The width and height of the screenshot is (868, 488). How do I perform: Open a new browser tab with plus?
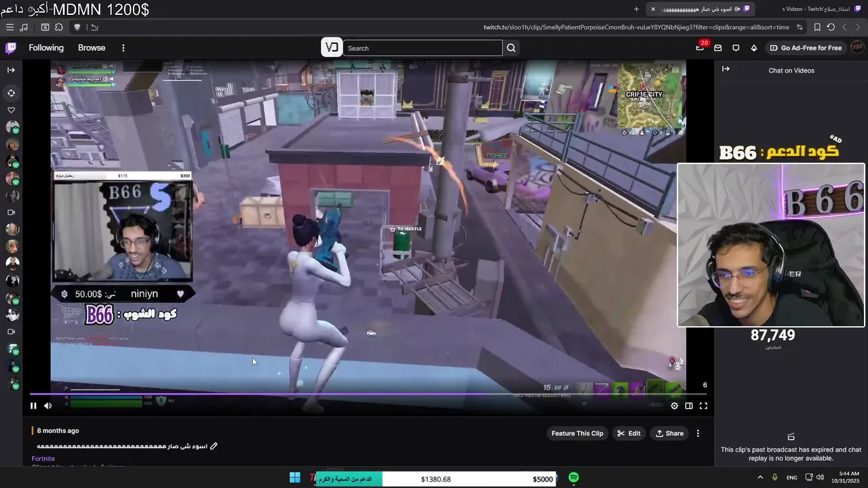click(636, 9)
